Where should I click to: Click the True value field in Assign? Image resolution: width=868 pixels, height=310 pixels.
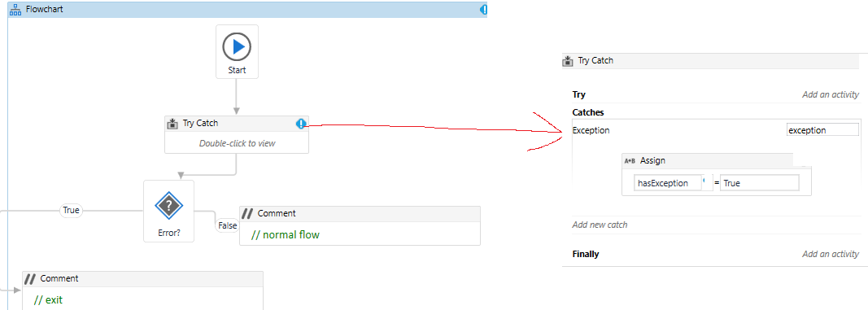(760, 183)
